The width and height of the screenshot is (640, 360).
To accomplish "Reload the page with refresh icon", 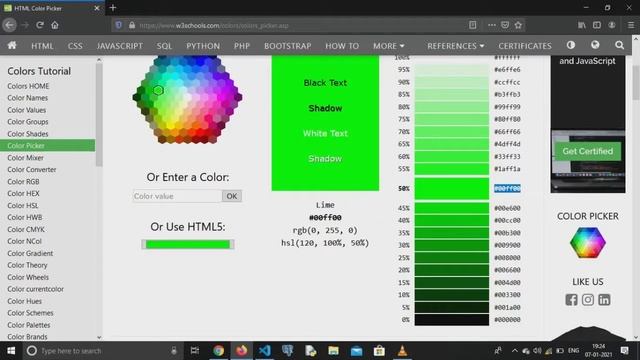I will coord(40,25).
